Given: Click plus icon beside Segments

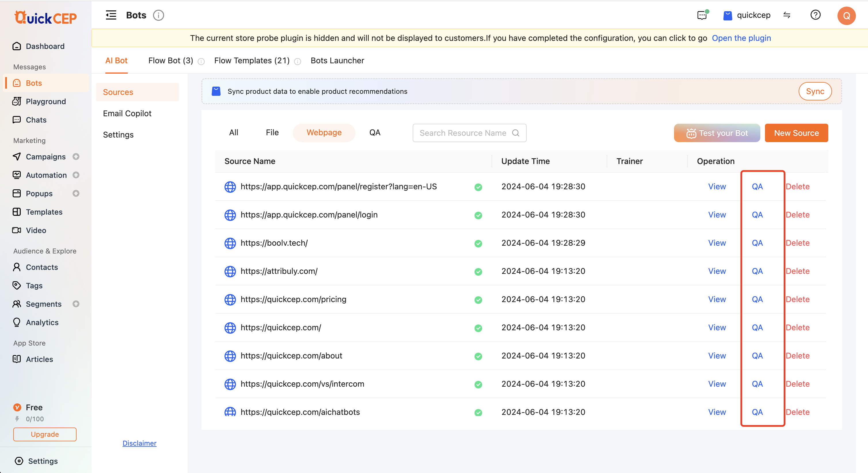Looking at the screenshot, I should [76, 304].
